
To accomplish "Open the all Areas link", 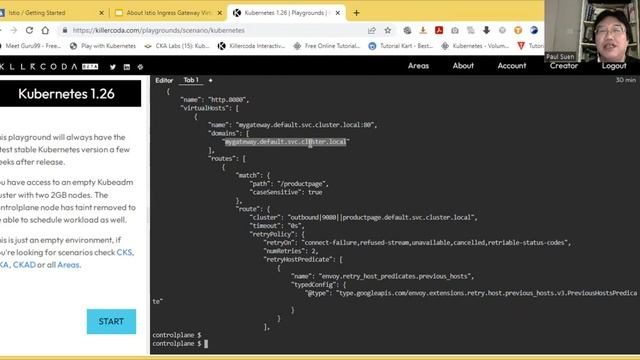I will point(68,264).
